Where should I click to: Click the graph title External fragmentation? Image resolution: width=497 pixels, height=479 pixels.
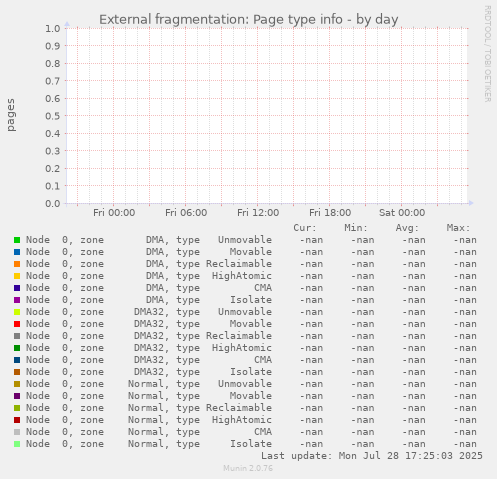point(248,20)
